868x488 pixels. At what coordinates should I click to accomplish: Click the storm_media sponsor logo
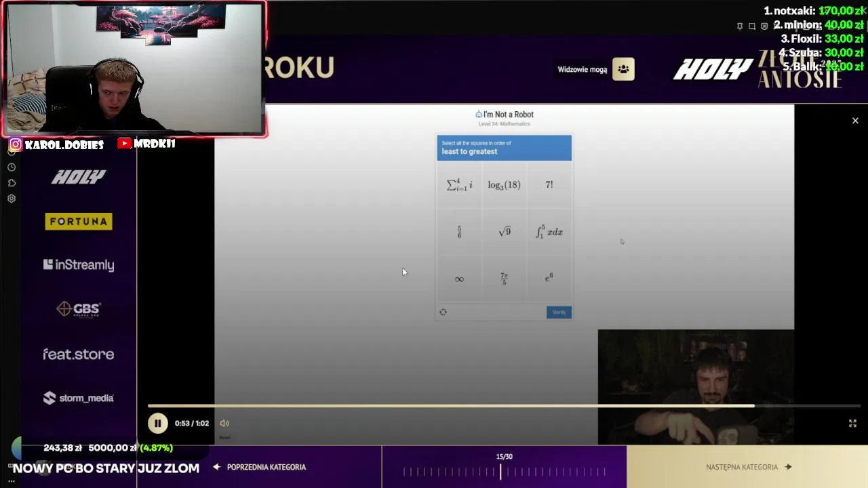pyautogui.click(x=79, y=398)
